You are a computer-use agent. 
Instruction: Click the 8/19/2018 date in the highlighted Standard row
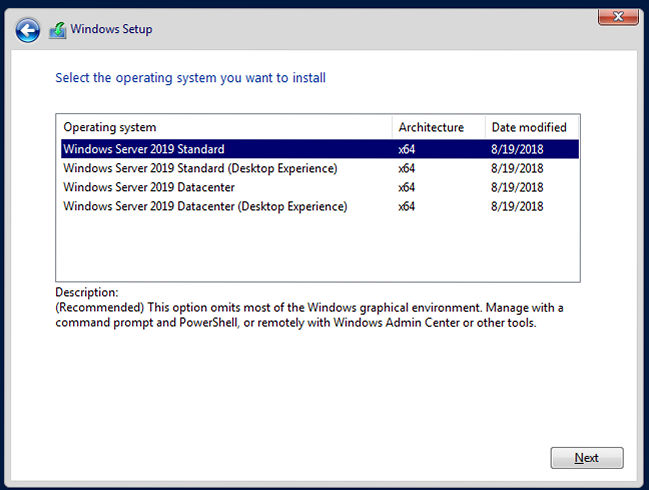[x=517, y=149]
